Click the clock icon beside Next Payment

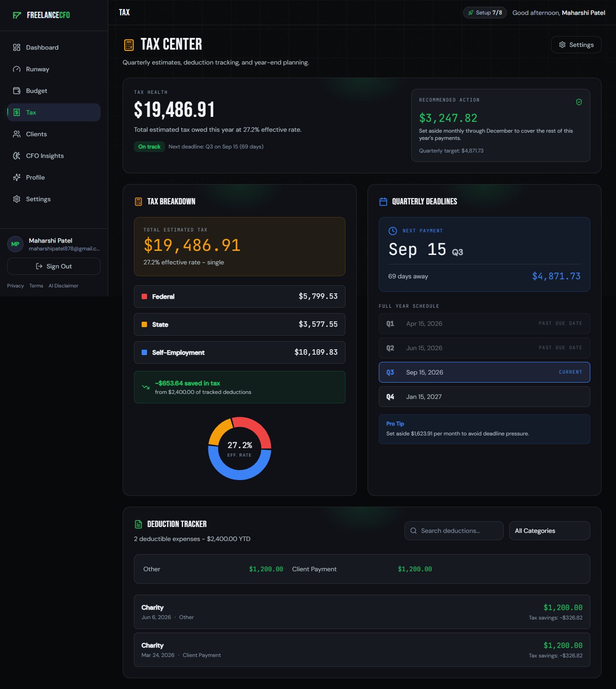(x=393, y=231)
